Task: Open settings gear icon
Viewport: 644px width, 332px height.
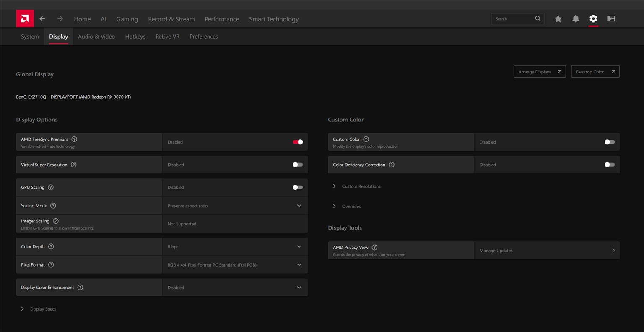Action: click(593, 18)
